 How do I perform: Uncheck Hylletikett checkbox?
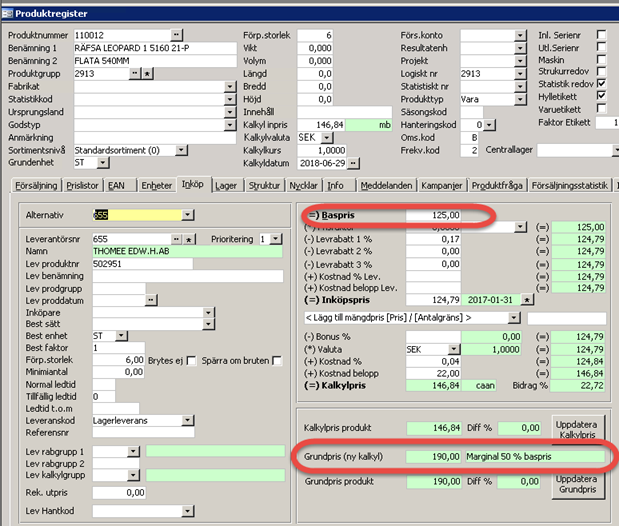[x=601, y=96]
